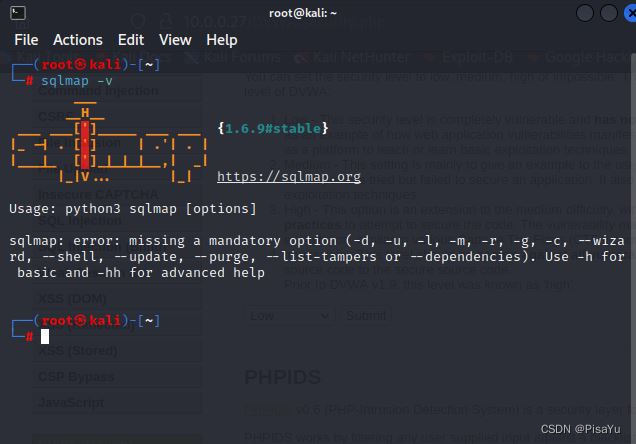Open the Help menu
Image resolution: width=636 pixels, height=444 pixels.
pos(221,40)
